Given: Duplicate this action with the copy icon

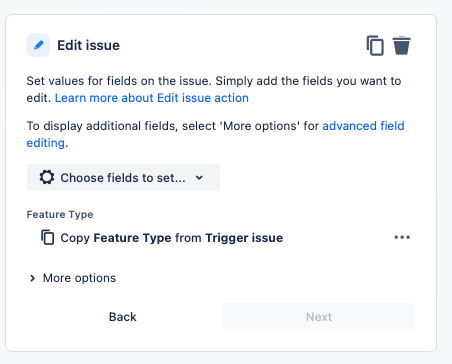Looking at the screenshot, I should [375, 45].
